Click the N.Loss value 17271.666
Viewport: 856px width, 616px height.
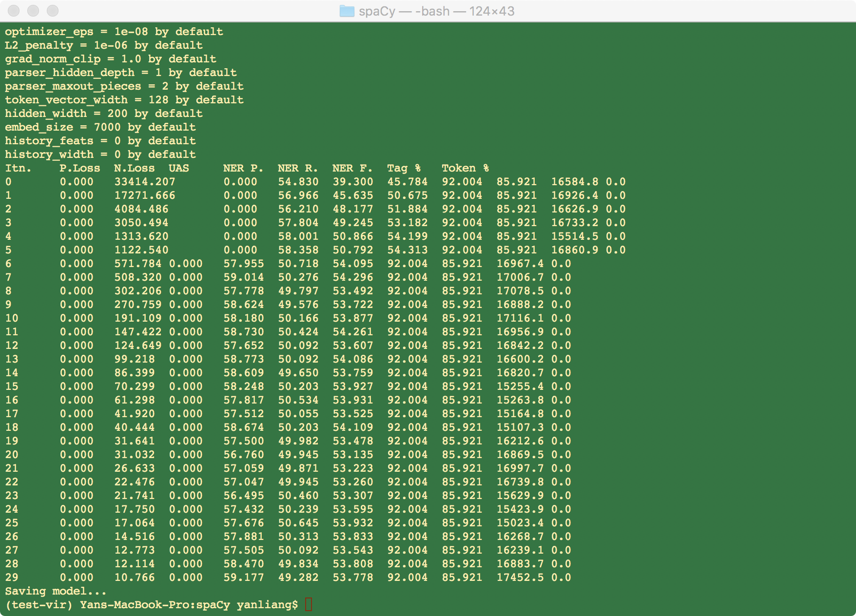pyautogui.click(x=145, y=195)
